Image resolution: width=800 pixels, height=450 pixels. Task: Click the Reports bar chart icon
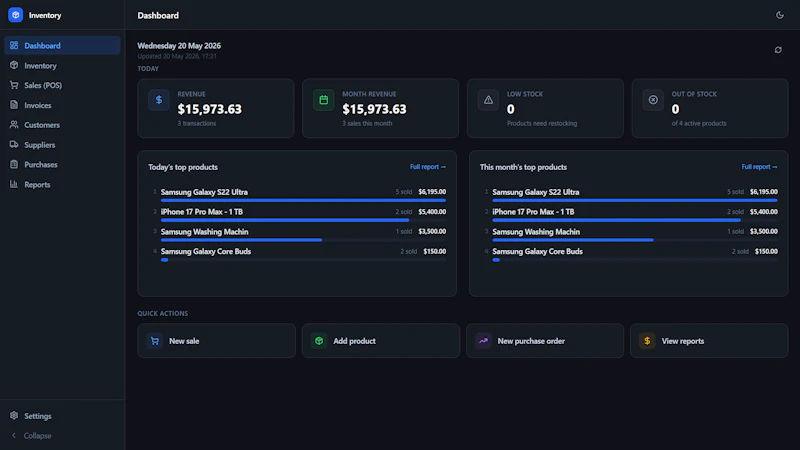[14, 184]
